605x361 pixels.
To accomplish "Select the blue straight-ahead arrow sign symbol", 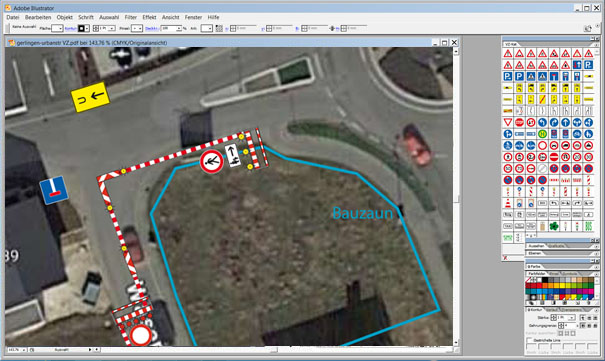I will point(565,123).
